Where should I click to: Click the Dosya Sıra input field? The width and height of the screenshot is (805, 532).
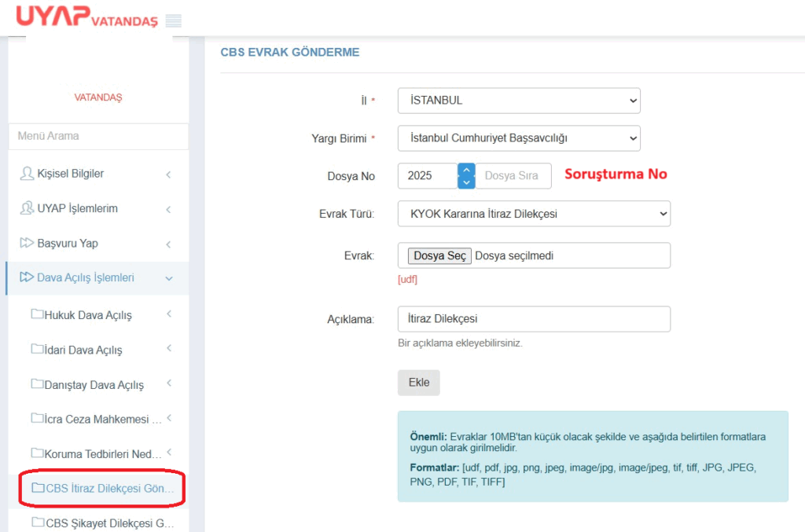(x=513, y=176)
